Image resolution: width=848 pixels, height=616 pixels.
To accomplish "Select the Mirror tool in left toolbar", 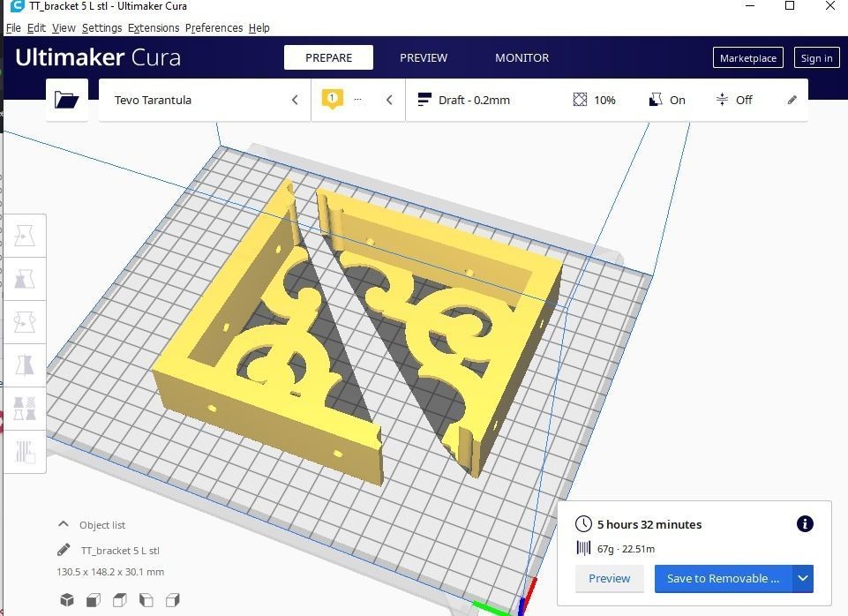I will click(25, 365).
